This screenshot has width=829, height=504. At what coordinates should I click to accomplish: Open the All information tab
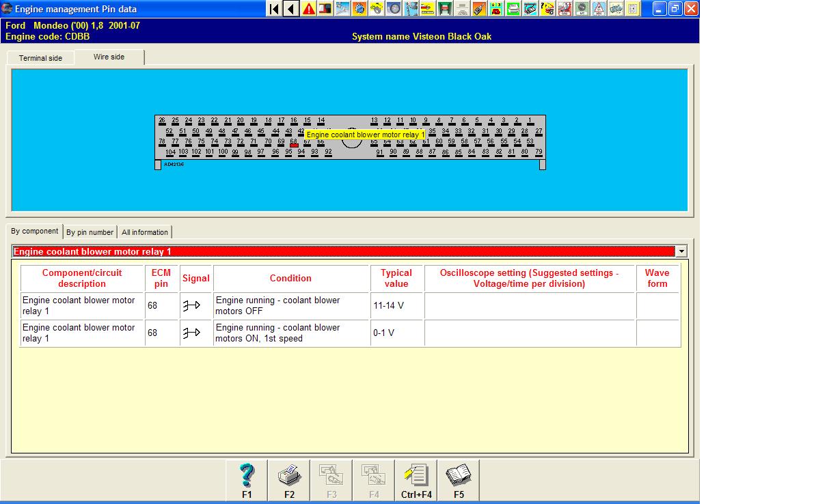(145, 232)
